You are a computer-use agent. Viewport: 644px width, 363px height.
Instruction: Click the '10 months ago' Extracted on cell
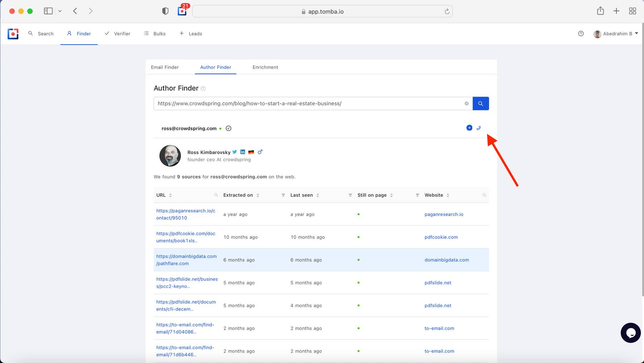click(x=240, y=237)
